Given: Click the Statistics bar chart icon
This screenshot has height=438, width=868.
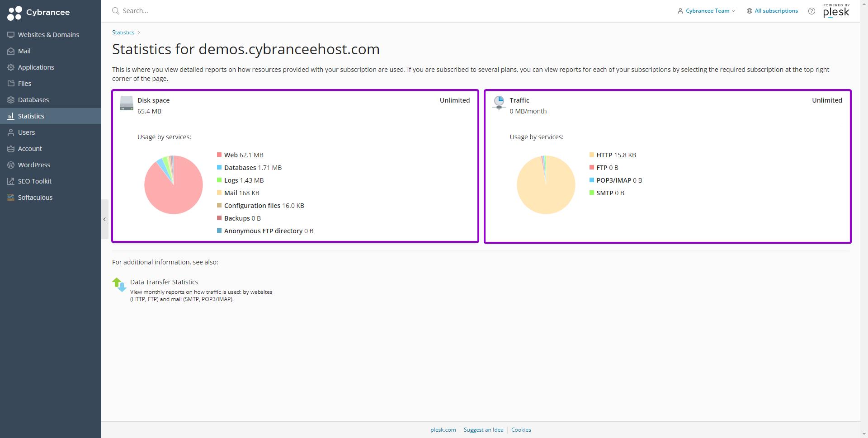Looking at the screenshot, I should 11,116.
